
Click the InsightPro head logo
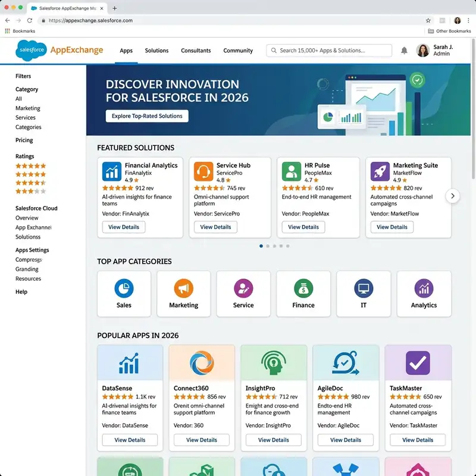(x=274, y=362)
